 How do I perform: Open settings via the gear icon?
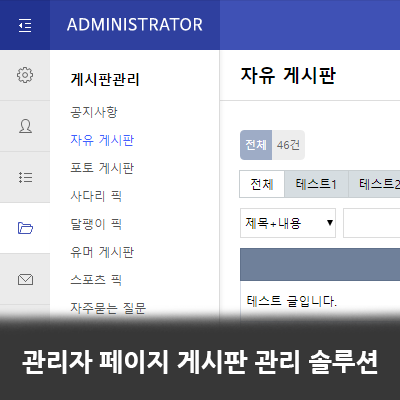tap(25, 75)
